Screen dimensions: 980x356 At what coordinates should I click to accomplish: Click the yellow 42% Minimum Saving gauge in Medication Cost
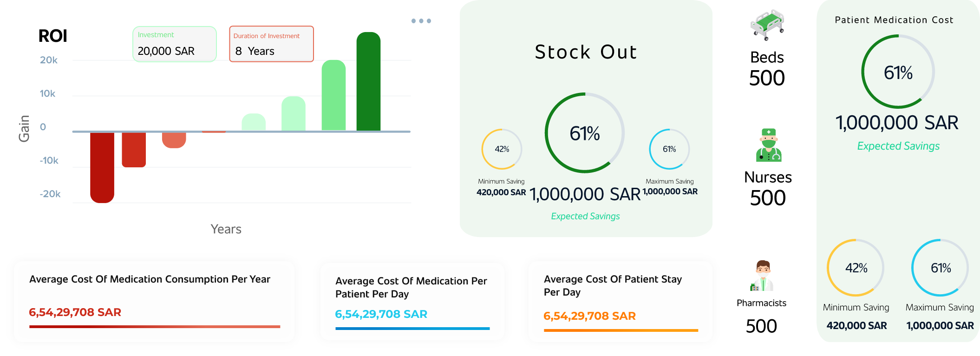pos(856,268)
